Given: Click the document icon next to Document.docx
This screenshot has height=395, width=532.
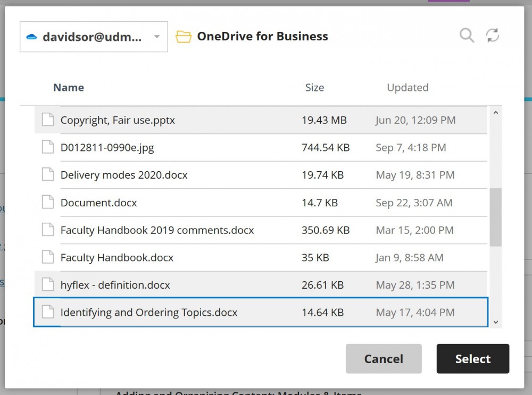Looking at the screenshot, I should (x=47, y=203).
